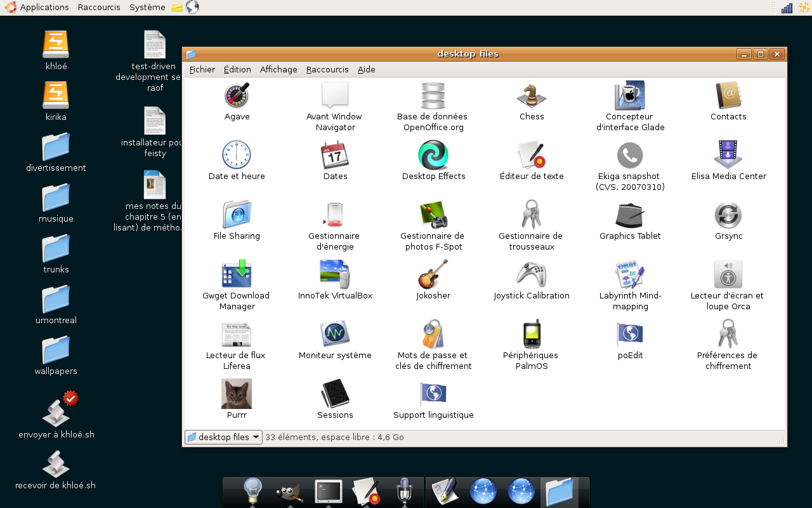Select Mots de passe et clés de chiffrement

click(433, 334)
